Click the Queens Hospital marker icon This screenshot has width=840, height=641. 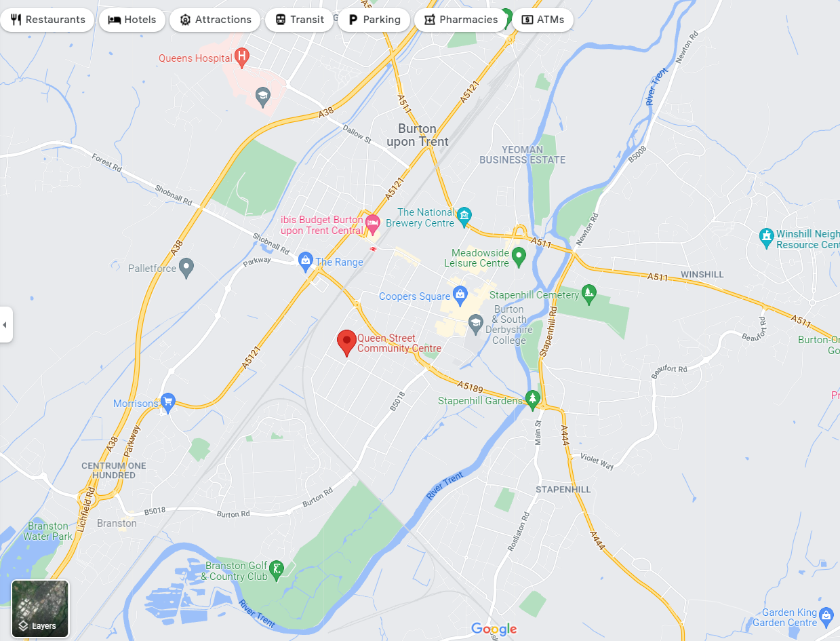241,58
